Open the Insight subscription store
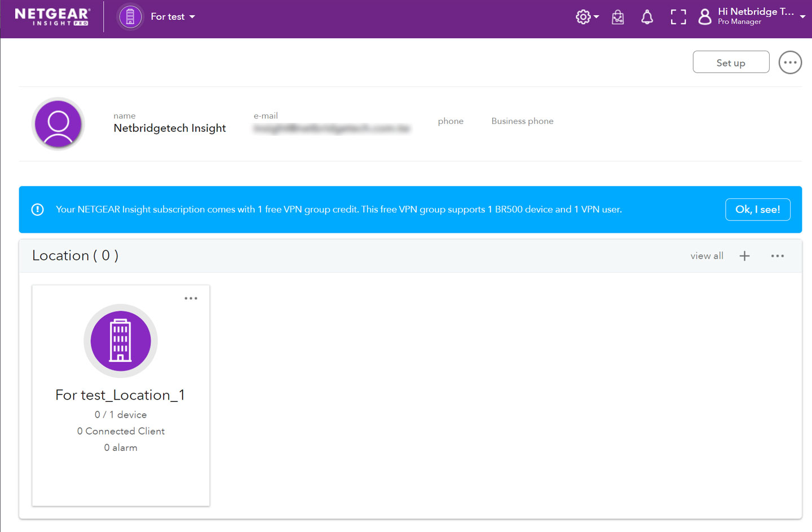Image resolution: width=812 pixels, height=532 pixels. click(617, 16)
